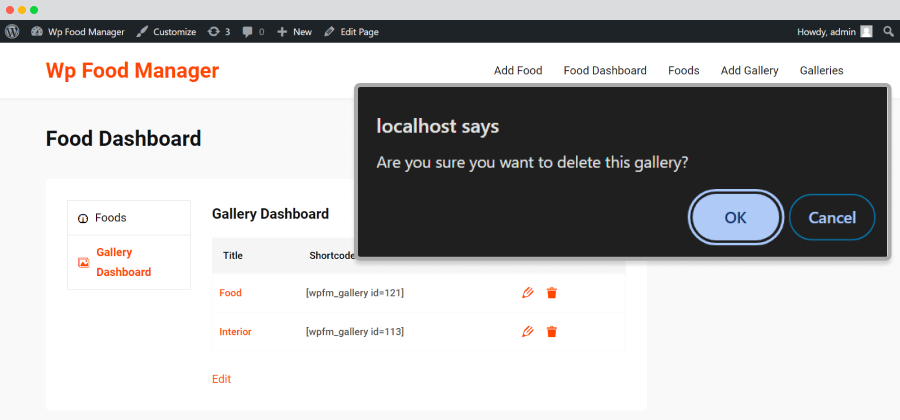Click the green maximize window button

[34, 10]
